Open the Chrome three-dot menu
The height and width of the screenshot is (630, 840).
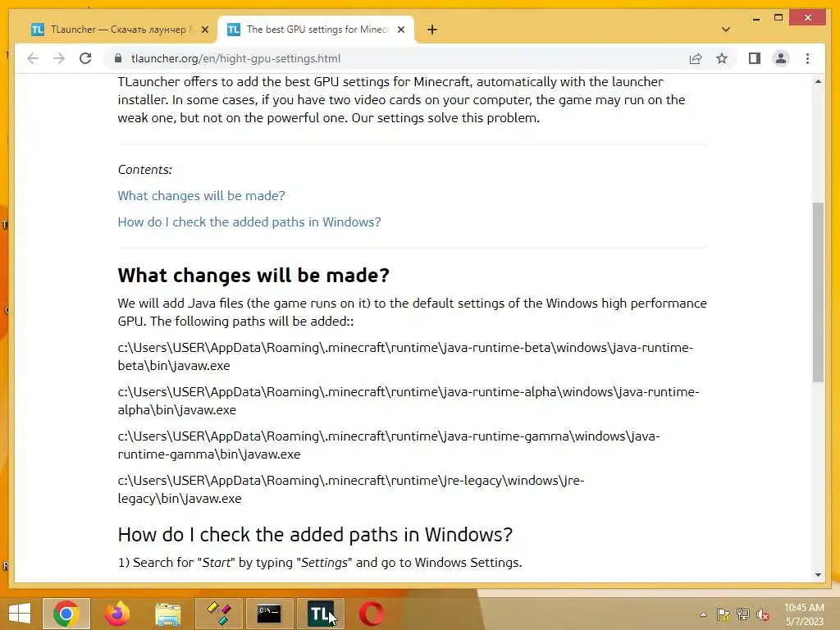coord(807,58)
